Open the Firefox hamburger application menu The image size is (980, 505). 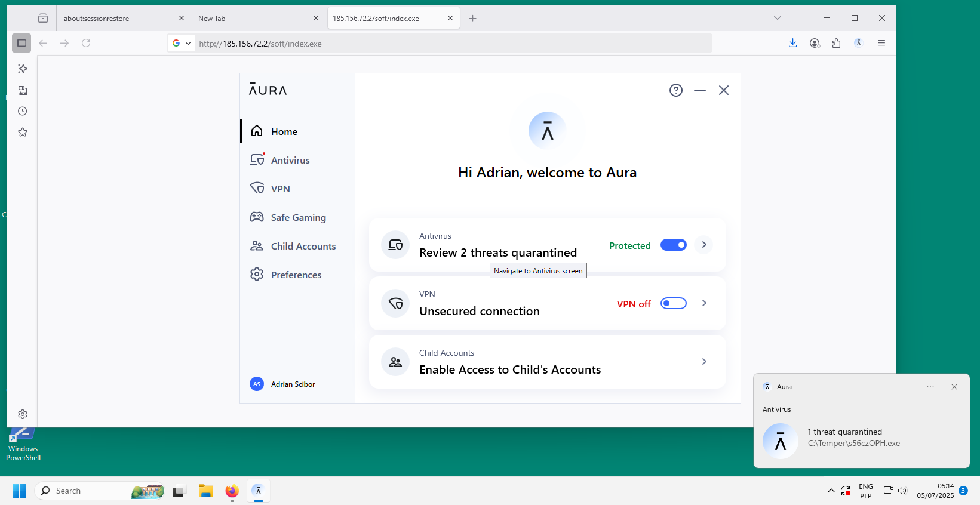click(x=881, y=43)
